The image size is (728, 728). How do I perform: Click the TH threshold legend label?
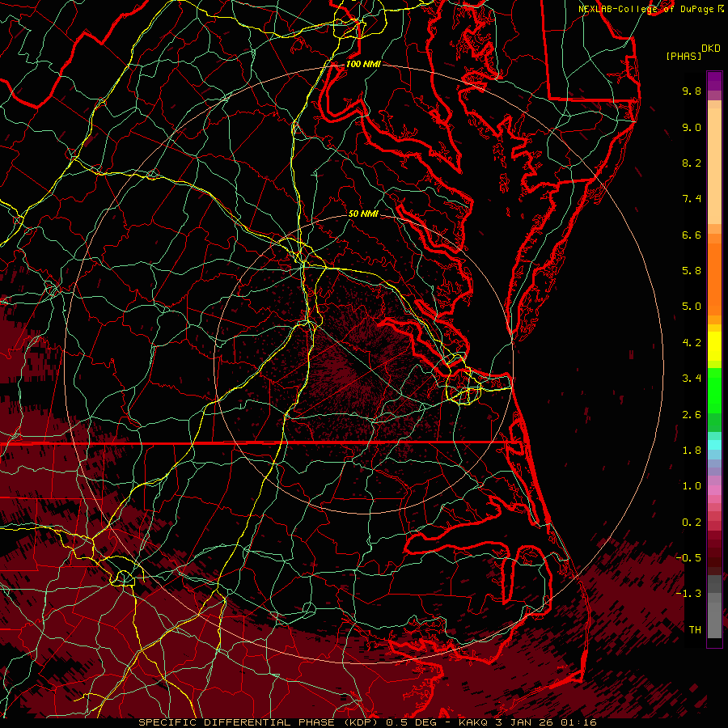point(695,630)
